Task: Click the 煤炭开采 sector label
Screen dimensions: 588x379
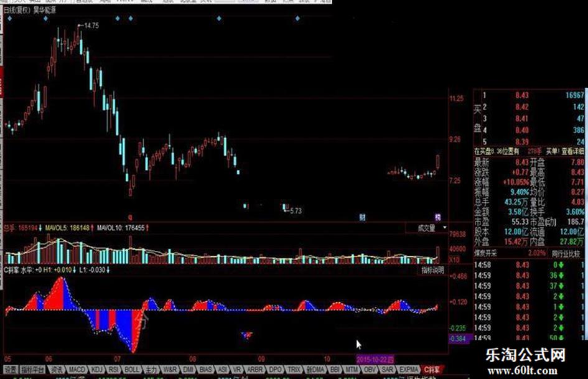Action: pos(485,254)
